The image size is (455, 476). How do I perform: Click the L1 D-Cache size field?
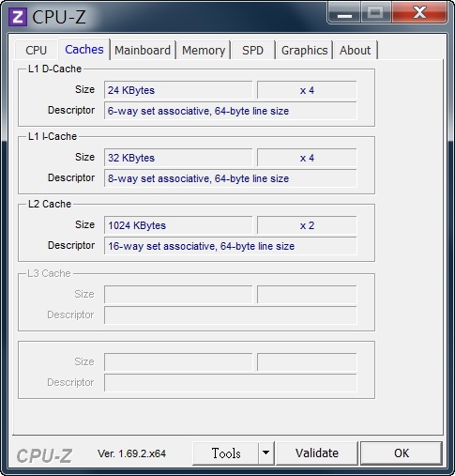(178, 90)
